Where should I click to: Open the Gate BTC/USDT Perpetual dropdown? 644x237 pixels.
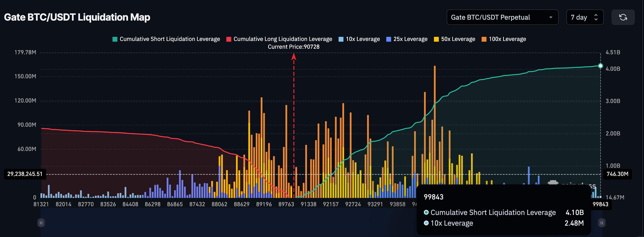502,17
